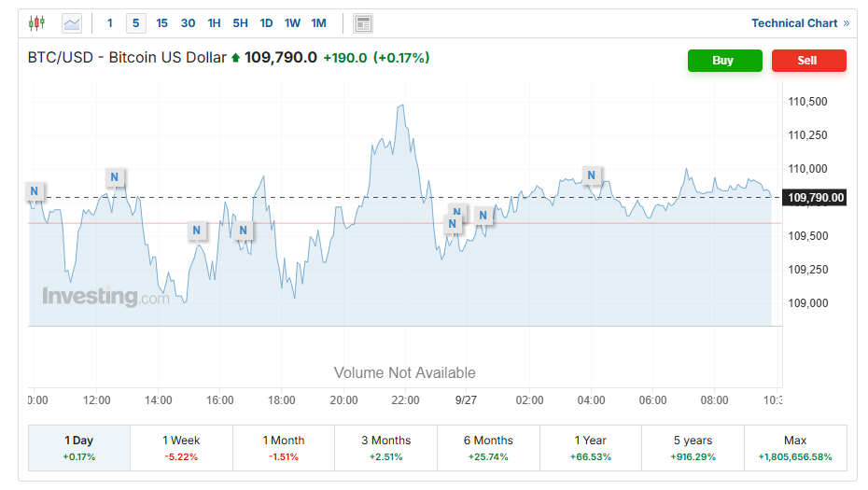Switch to the 1 Week range tab
Viewport: 868px width, 490px height.
coord(181,448)
